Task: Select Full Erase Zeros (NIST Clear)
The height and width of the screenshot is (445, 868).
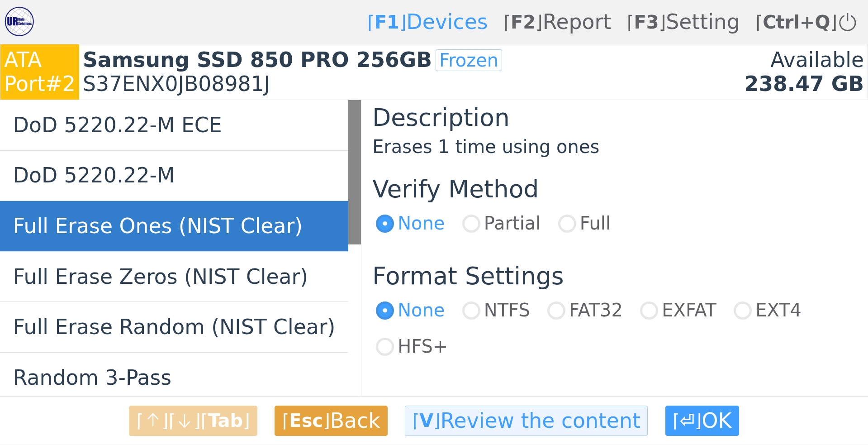Action: coord(174,277)
